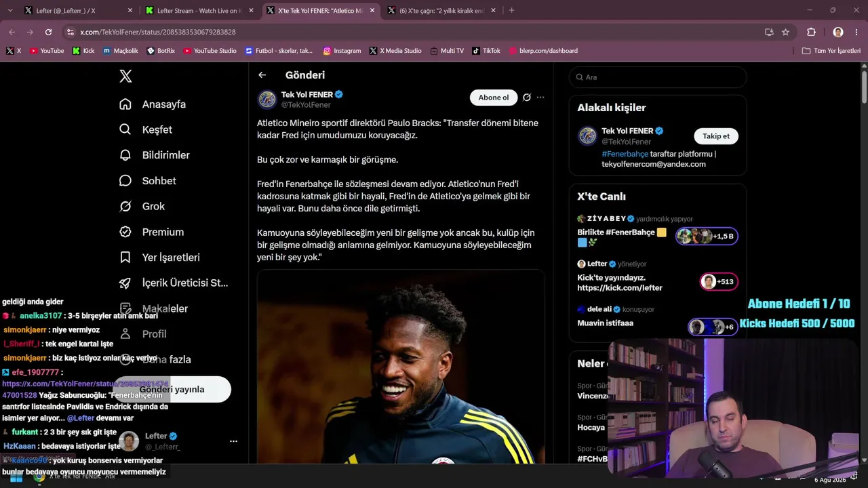This screenshot has width=868, height=488.
Task: View site information for x.com
Action: pos(71,32)
